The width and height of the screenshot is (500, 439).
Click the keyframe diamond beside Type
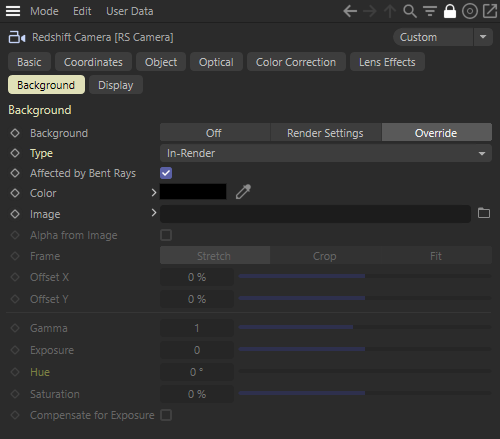tap(15, 153)
